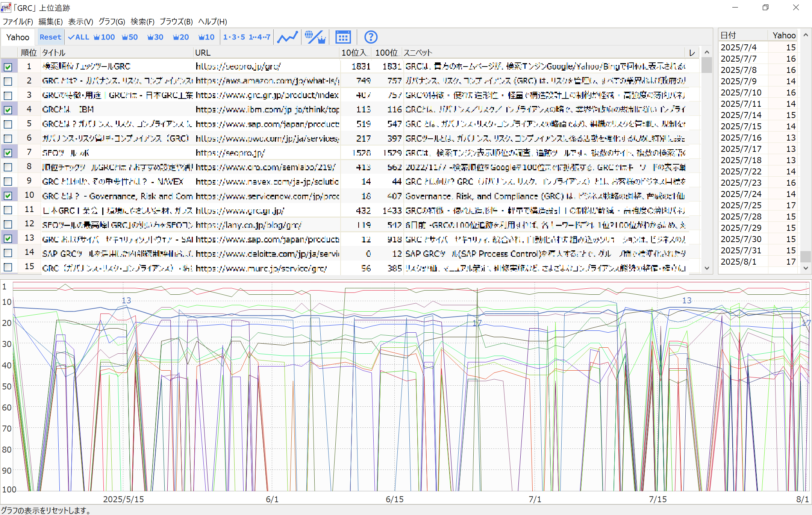Click the results list scrollbar thumb
Screen dimensions: 812x515
pos(707,65)
